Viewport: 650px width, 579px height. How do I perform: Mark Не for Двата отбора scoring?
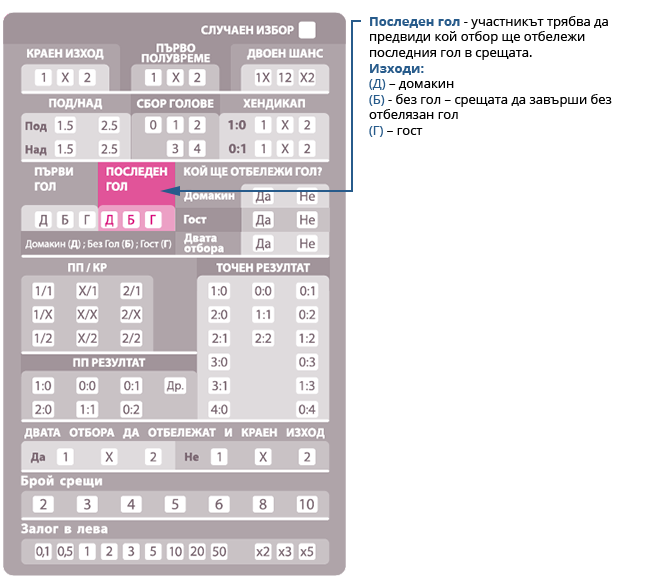tap(307, 243)
